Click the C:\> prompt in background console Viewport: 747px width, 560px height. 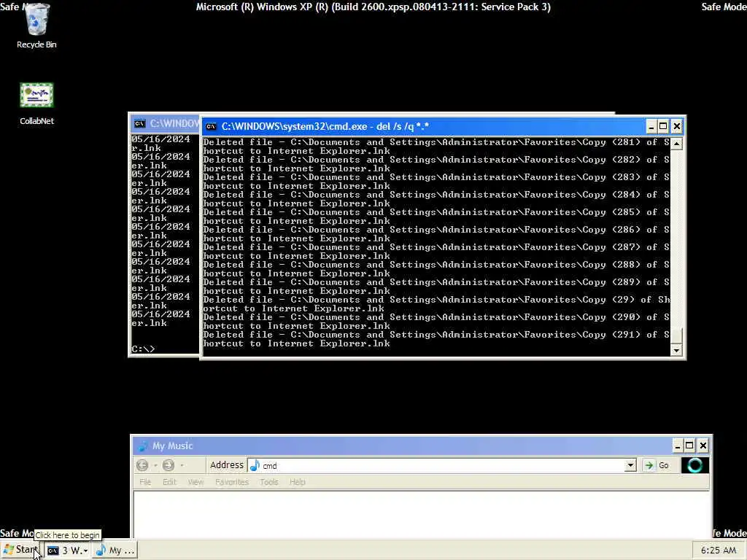click(143, 349)
